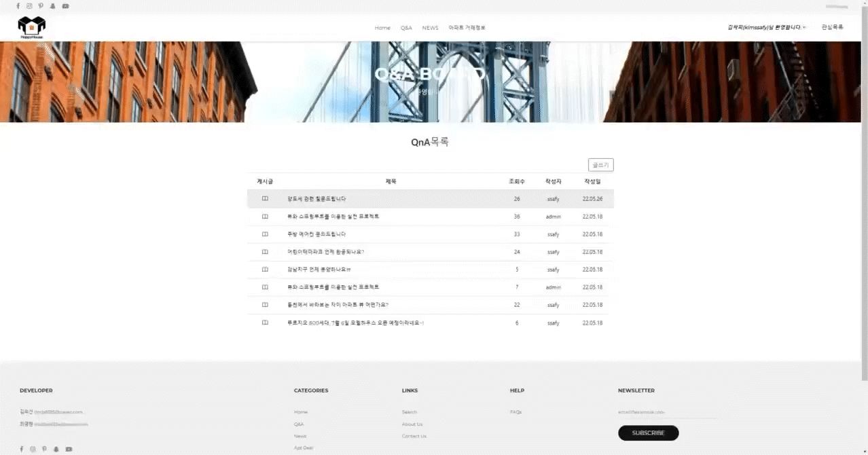Click book icon of post with 33 views

pos(265,234)
